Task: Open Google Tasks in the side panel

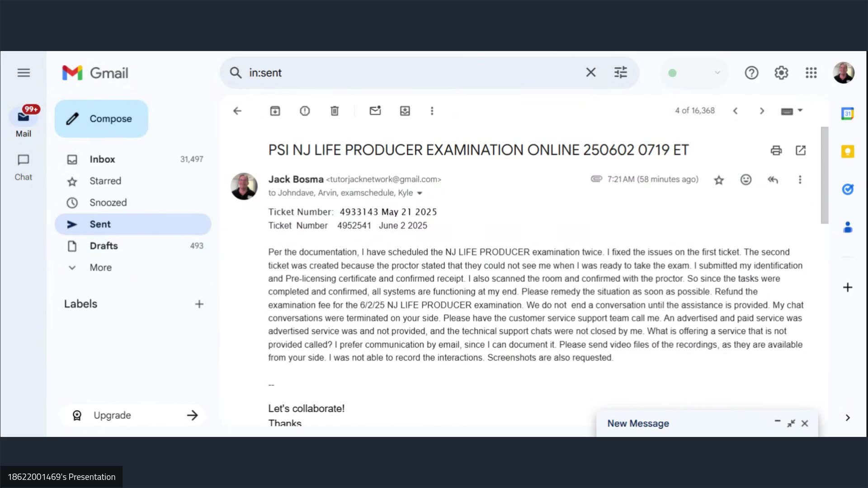Action: (x=848, y=189)
